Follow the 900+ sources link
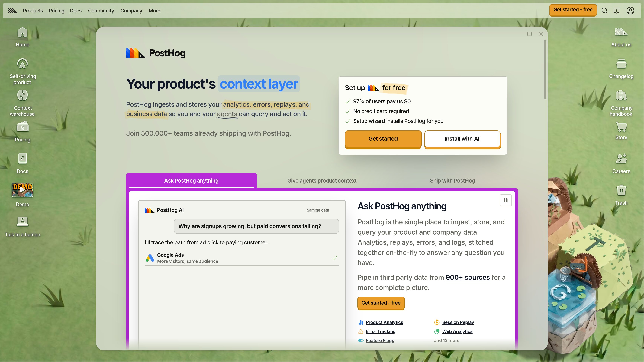The image size is (644, 362). pos(468,277)
